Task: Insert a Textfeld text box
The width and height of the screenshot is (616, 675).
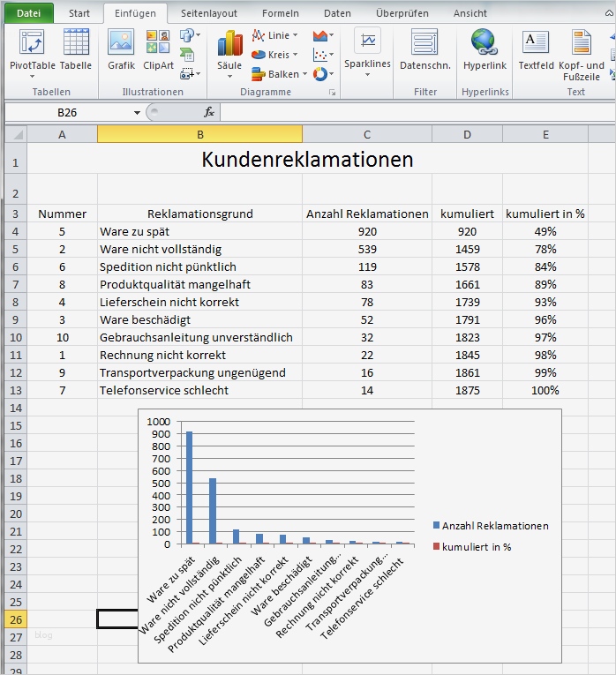Action: point(536,49)
